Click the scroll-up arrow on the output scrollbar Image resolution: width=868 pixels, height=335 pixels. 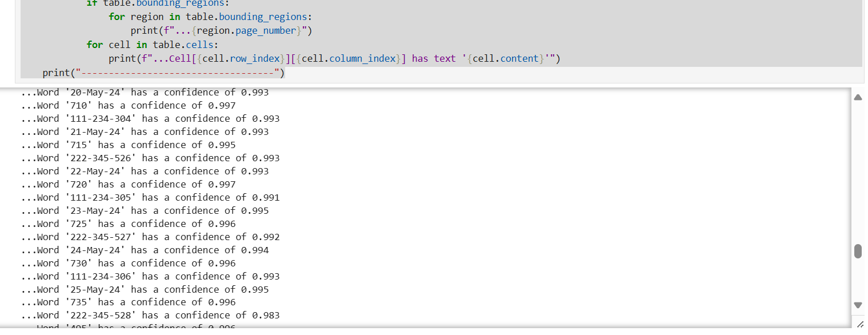[858, 97]
